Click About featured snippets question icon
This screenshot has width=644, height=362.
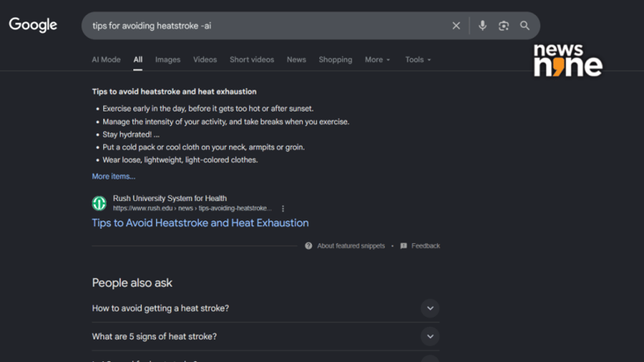click(309, 246)
